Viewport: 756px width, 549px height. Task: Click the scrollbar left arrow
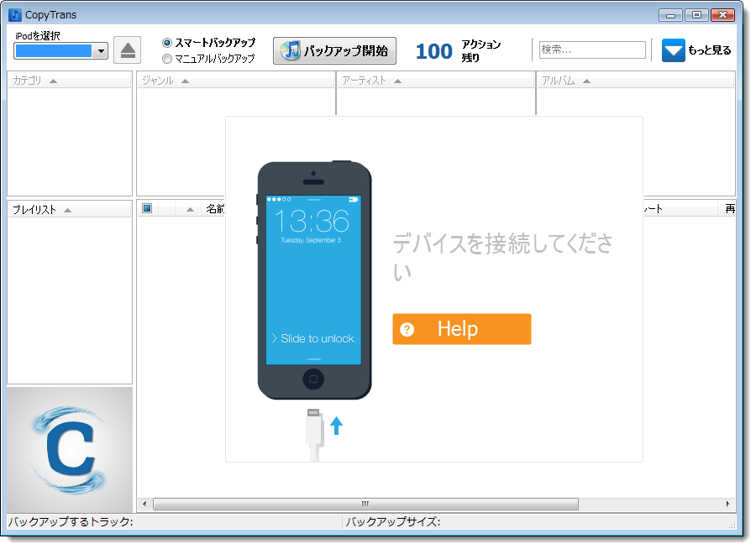[x=144, y=505]
